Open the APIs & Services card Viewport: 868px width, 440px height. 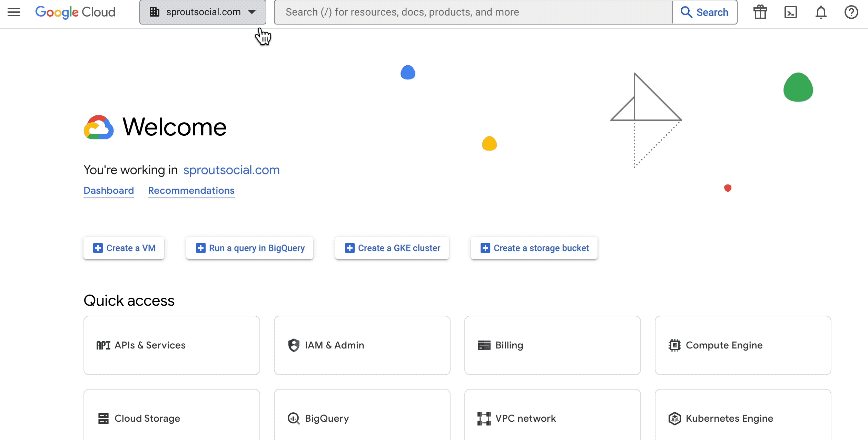[x=172, y=345]
